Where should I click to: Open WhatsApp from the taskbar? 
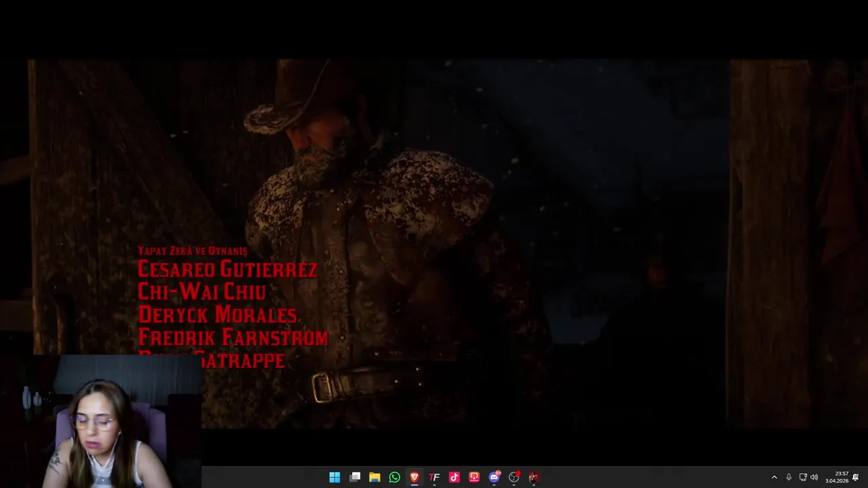click(395, 477)
